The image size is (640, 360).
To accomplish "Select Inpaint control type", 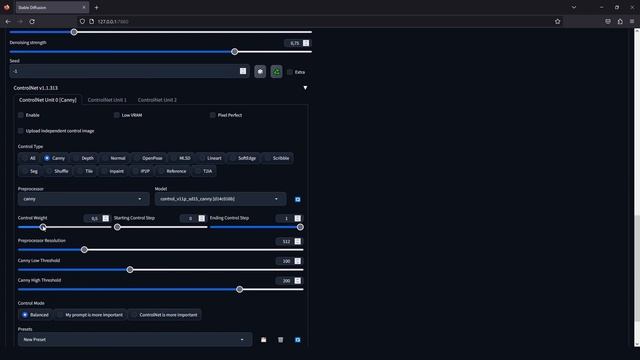I will tap(113, 171).
